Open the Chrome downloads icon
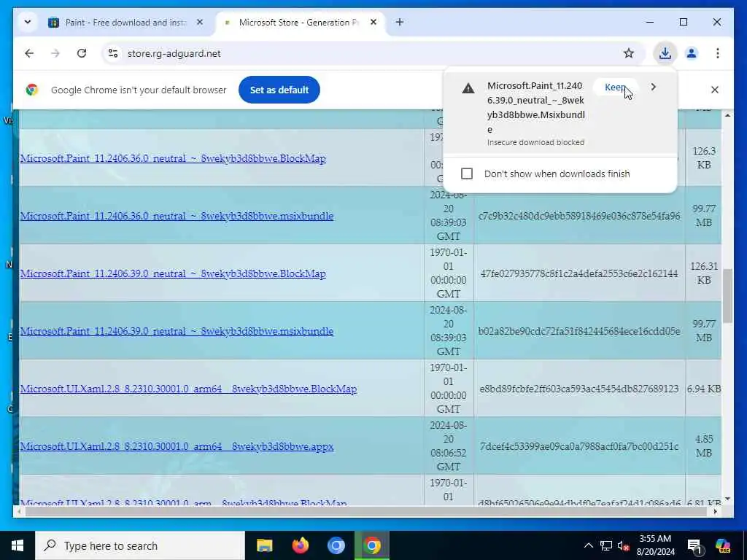The height and width of the screenshot is (560, 747). (665, 53)
